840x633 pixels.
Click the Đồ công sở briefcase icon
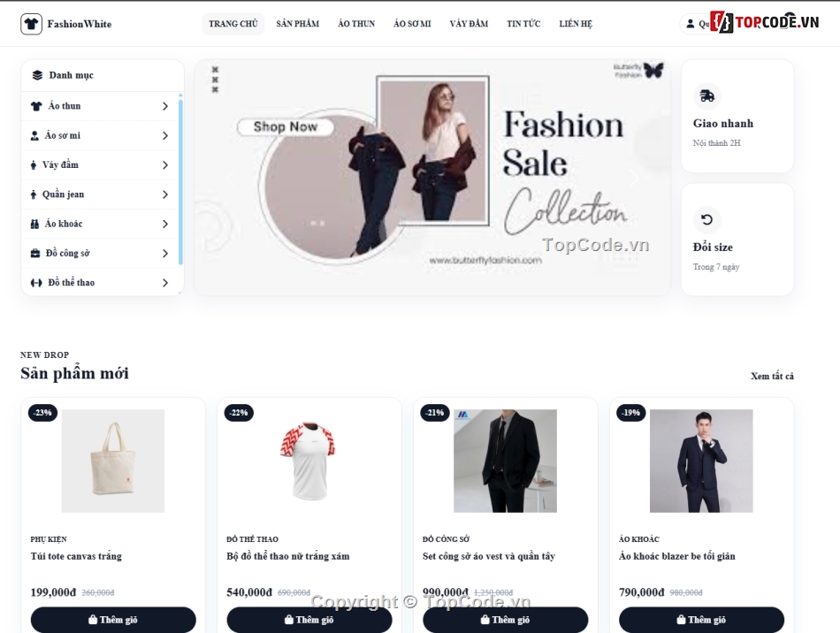[x=35, y=254]
